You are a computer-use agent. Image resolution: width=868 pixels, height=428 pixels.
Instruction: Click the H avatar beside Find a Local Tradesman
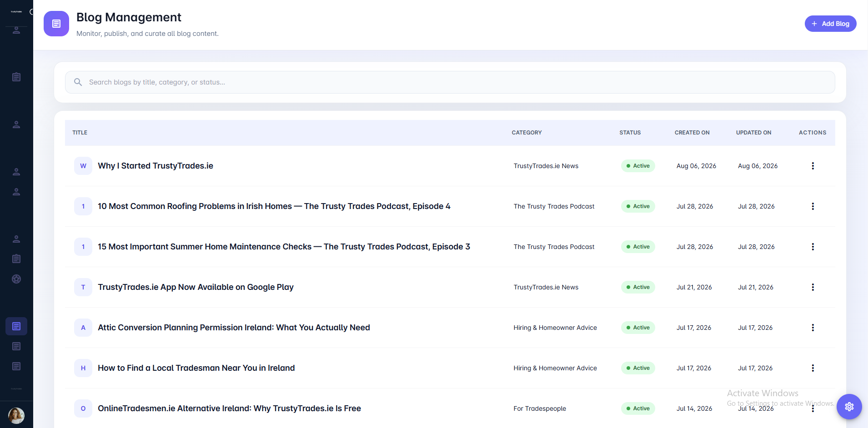[x=83, y=368]
